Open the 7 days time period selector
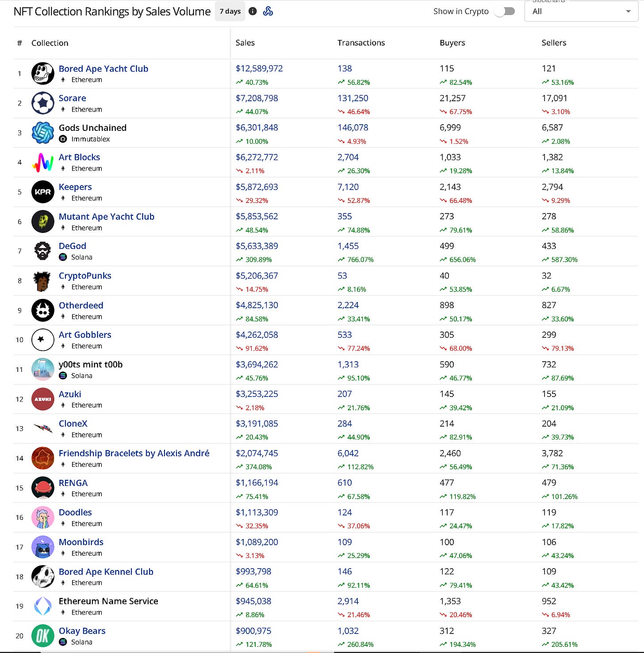The height and width of the screenshot is (653, 644). pos(230,11)
